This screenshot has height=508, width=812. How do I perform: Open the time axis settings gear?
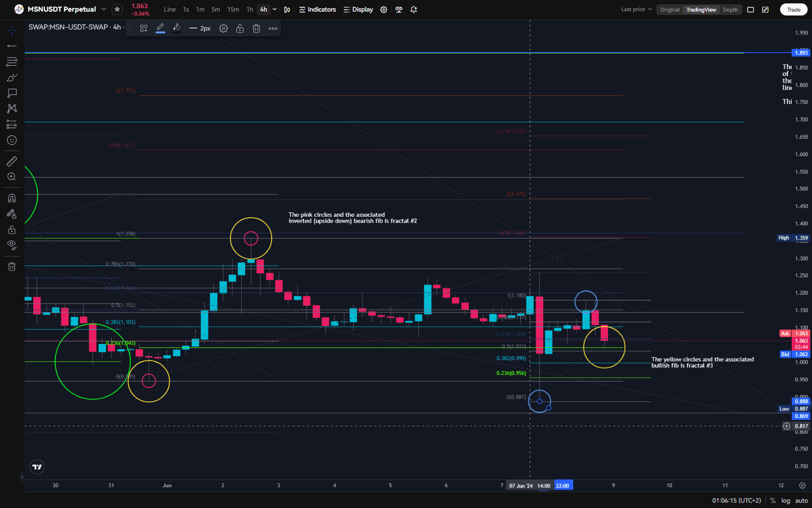coord(802,485)
